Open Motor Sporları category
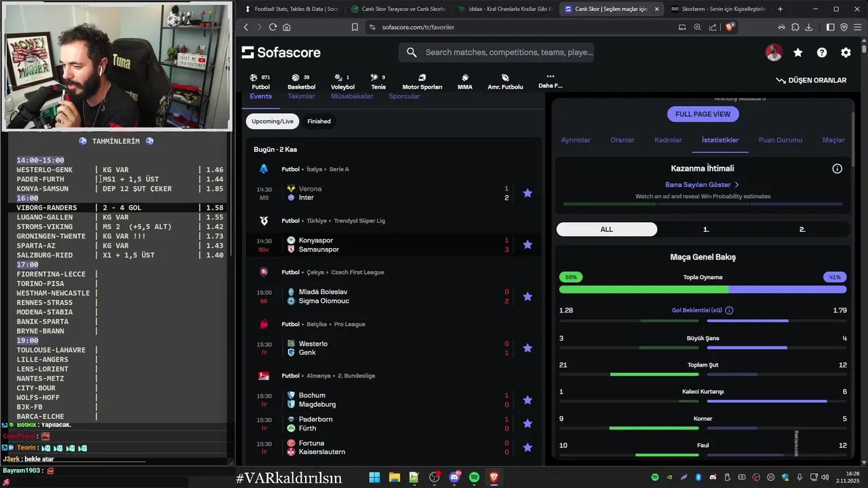 coord(422,81)
